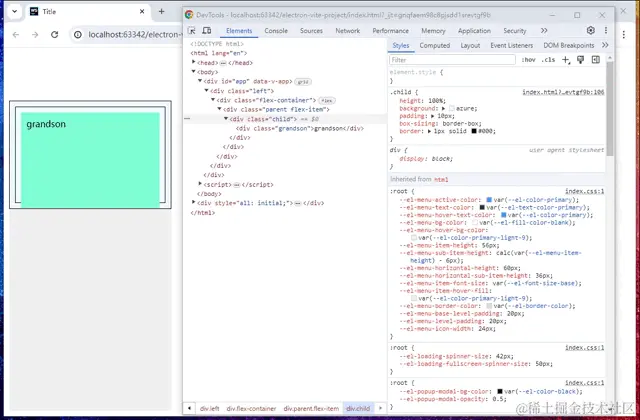Go back in the browser window
Image resolution: width=640 pixels, height=420 pixels.
16,35
